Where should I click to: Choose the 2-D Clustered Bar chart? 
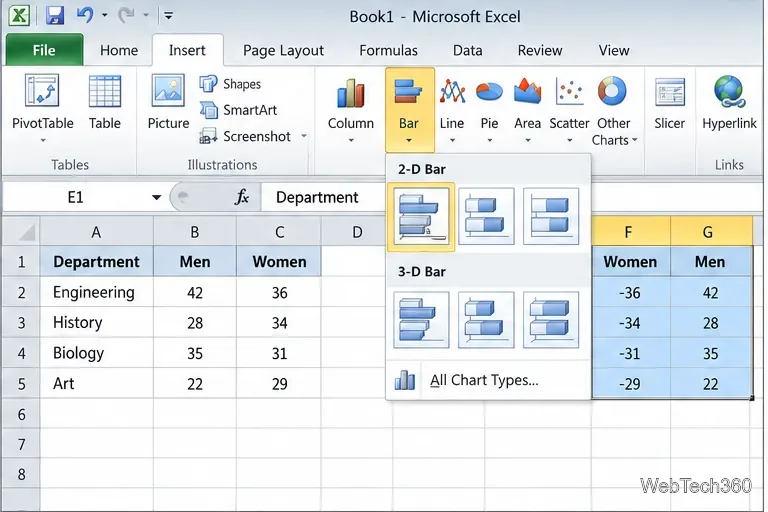tap(421, 217)
